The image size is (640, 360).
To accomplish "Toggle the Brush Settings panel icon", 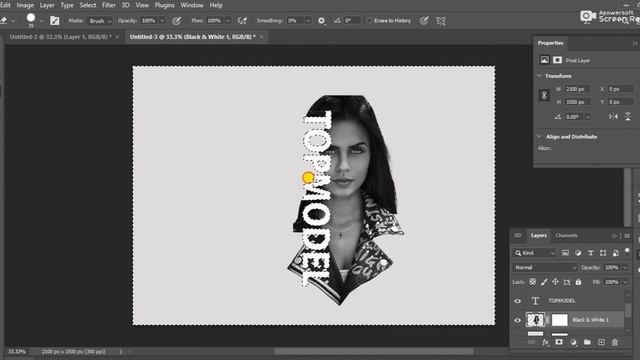I will pos(54,20).
